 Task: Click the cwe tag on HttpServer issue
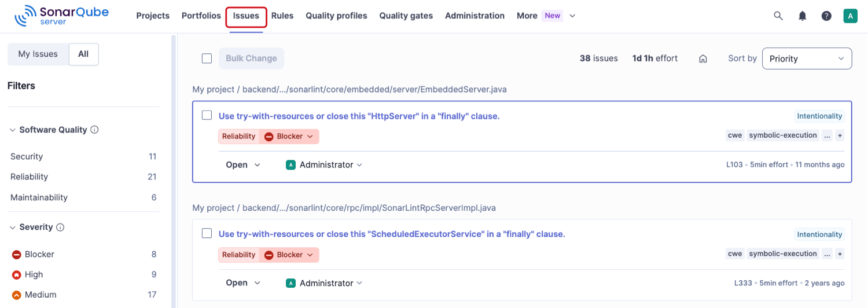(735, 135)
